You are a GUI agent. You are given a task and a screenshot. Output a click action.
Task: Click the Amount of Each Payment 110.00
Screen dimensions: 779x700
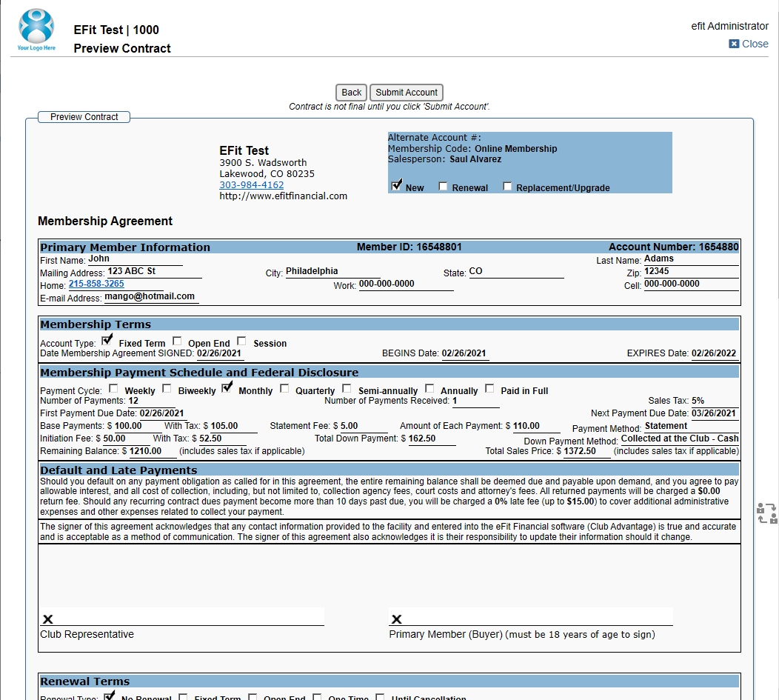pos(526,426)
